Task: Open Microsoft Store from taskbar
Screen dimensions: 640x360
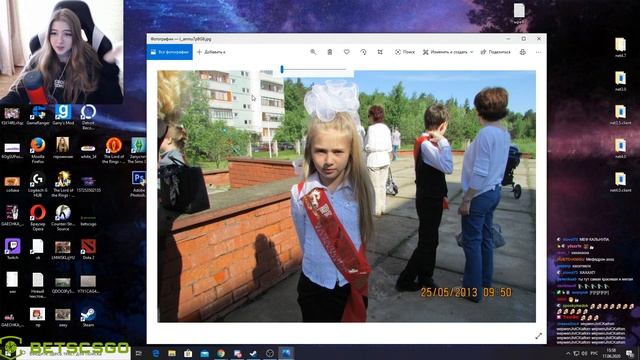Action: (x=188, y=353)
